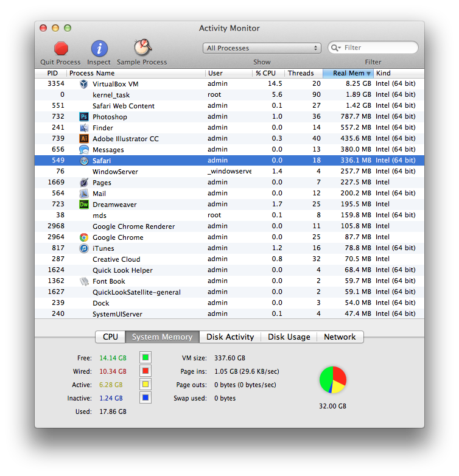
Task: Click the green Free memory color swatch
Action: 145,357
